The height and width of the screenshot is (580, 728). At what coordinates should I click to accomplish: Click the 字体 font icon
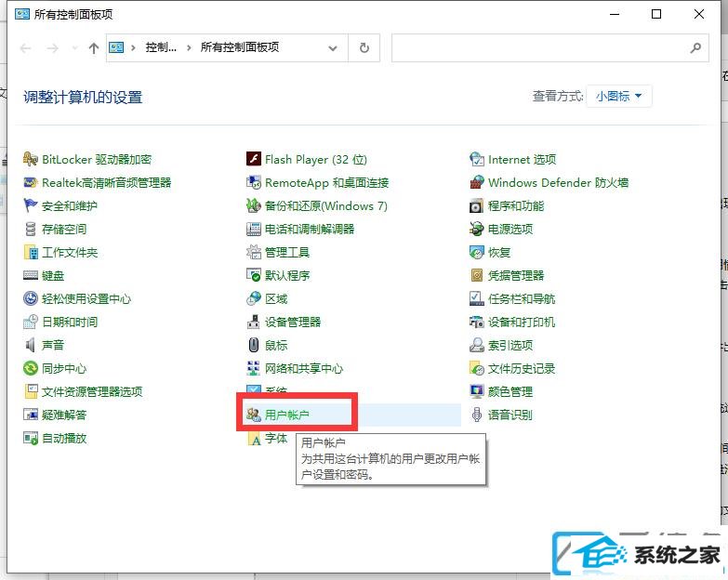[255, 439]
